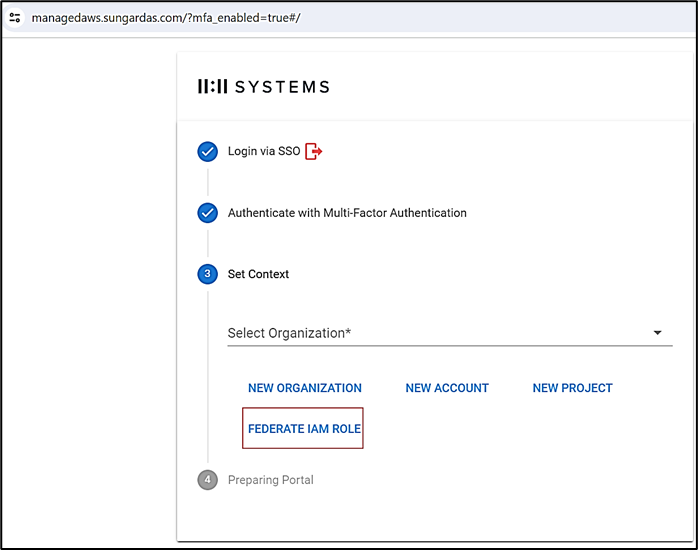Screen dimensions: 698x550
Task: Choose the NEW PROJECT button
Action: tap(572, 388)
